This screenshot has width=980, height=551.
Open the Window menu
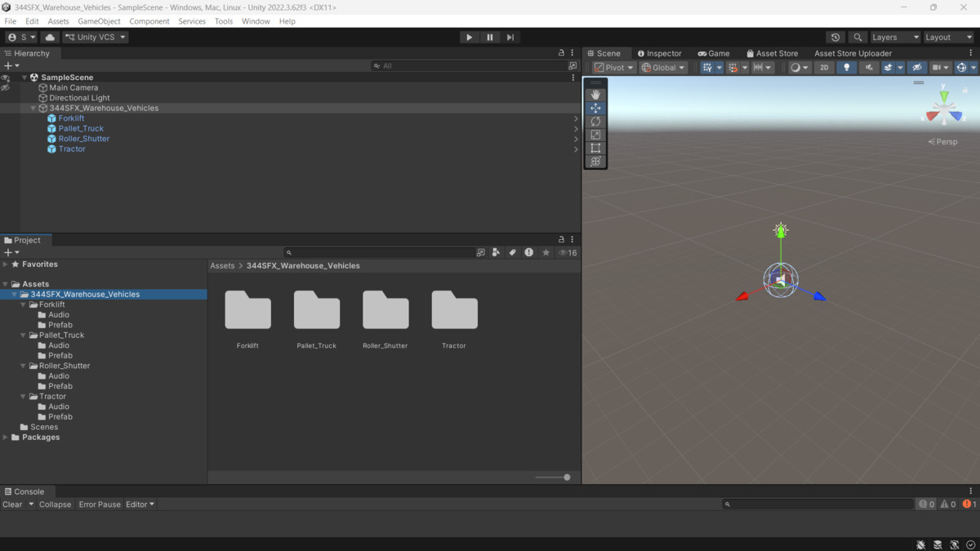click(x=256, y=21)
